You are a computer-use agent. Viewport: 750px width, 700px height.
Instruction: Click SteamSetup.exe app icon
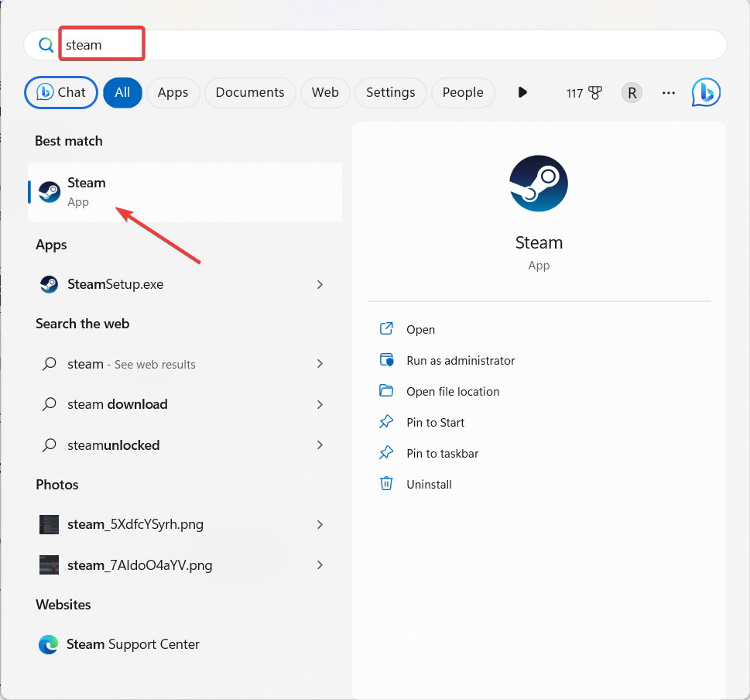pyautogui.click(x=49, y=284)
